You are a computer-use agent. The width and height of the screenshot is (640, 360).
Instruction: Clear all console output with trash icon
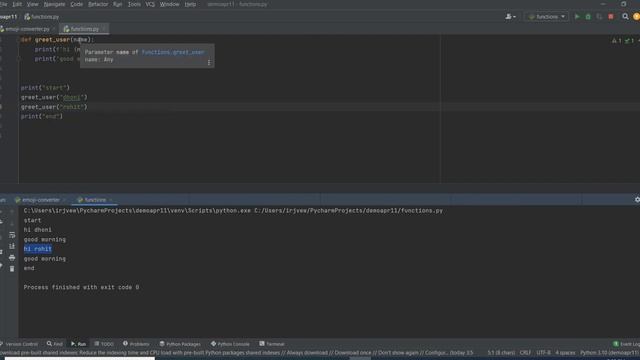pos(12,269)
